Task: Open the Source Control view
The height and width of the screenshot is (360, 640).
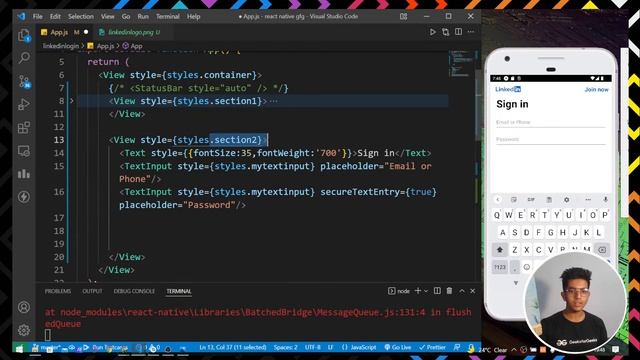Action: click(24, 82)
